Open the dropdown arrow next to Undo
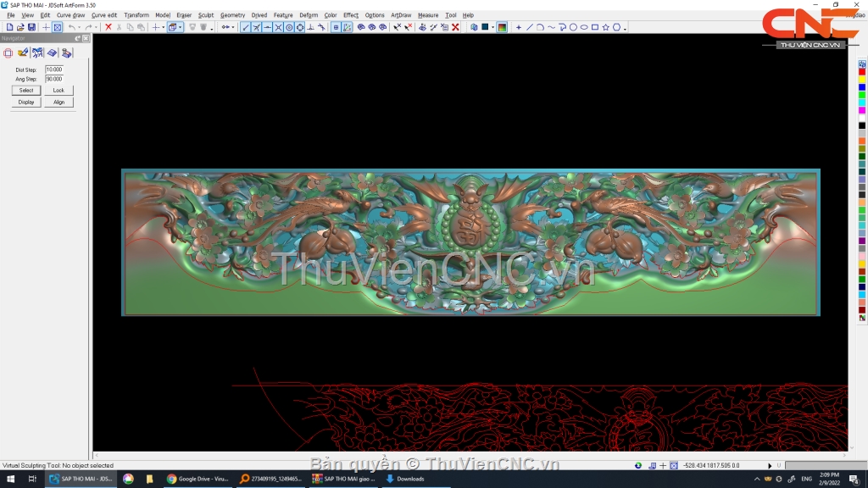 tap(79, 27)
